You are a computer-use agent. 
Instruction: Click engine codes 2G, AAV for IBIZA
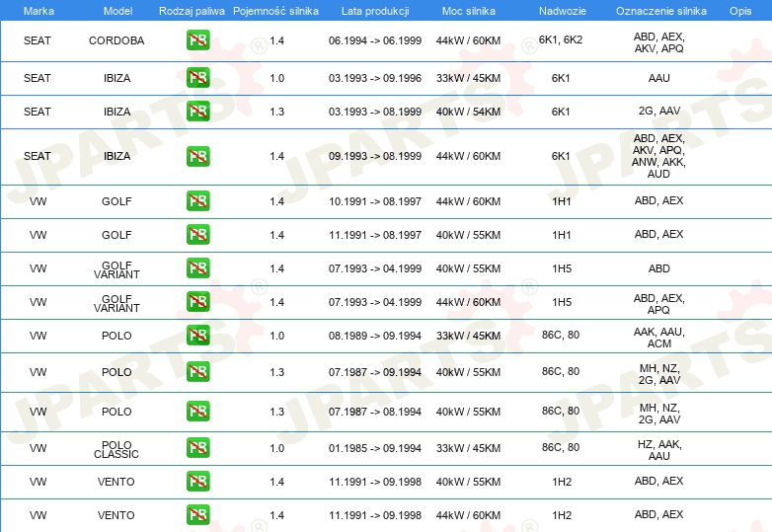pyautogui.click(x=658, y=112)
